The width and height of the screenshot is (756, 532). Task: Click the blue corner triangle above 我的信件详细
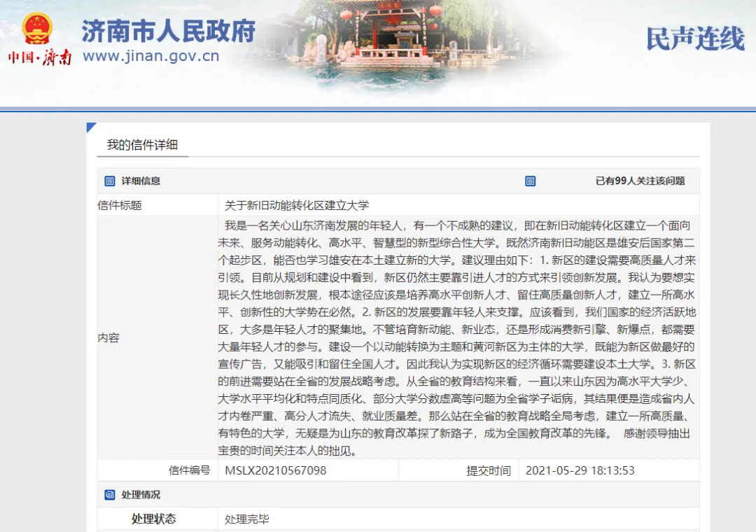coord(90,127)
